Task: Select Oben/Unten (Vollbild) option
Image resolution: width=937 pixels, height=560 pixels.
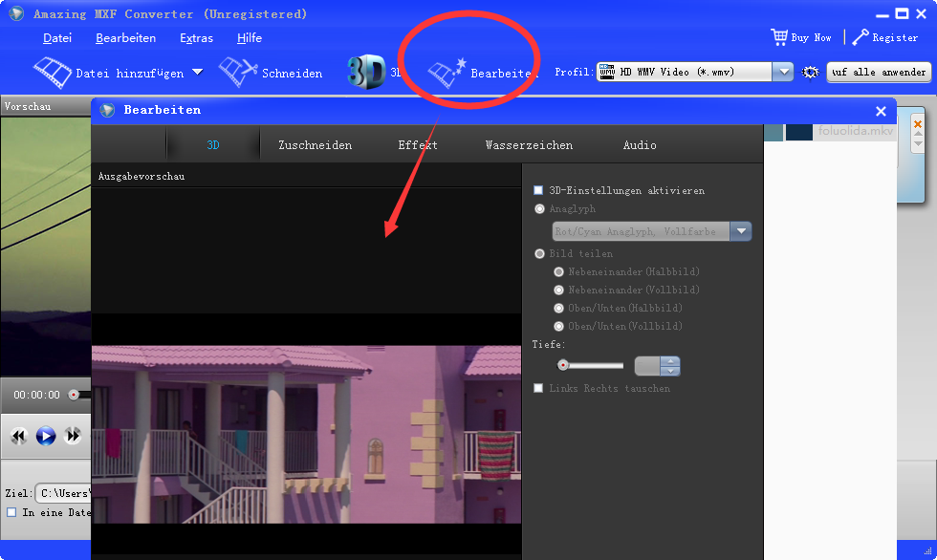Action: (558, 327)
